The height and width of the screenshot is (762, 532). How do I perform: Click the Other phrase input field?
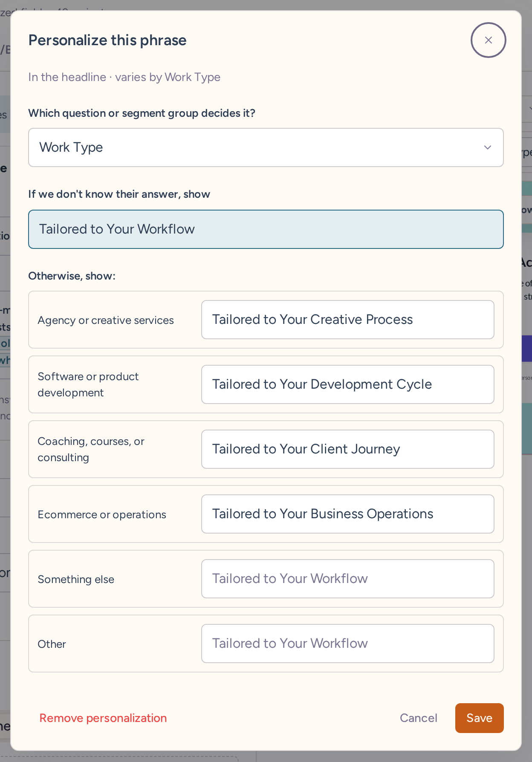pyautogui.click(x=348, y=644)
